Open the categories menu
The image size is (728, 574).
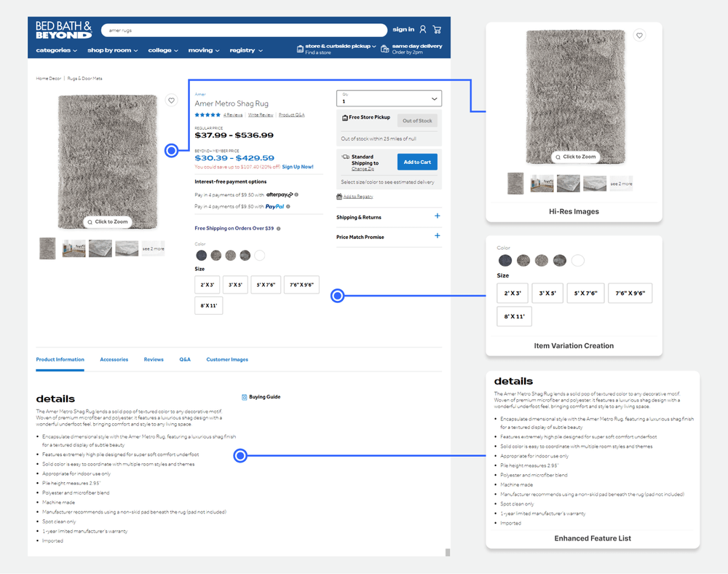tap(57, 50)
